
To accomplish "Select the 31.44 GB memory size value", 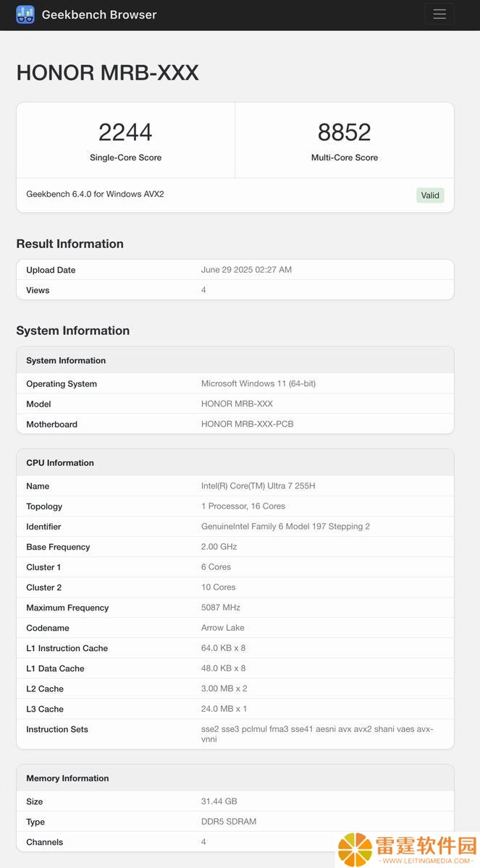I will tap(219, 801).
